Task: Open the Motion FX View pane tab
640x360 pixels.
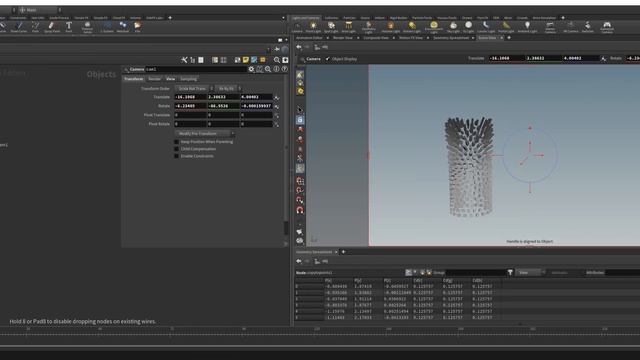Action: (x=411, y=38)
